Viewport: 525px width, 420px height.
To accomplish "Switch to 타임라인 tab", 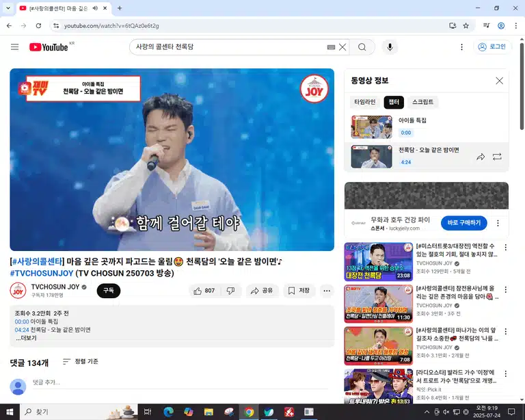I will click(364, 102).
